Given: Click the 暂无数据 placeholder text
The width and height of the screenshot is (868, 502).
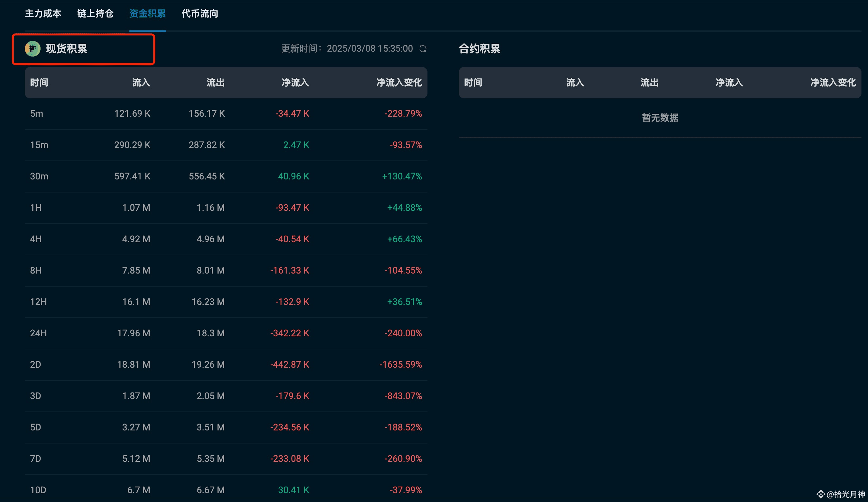Looking at the screenshot, I should click(x=660, y=117).
